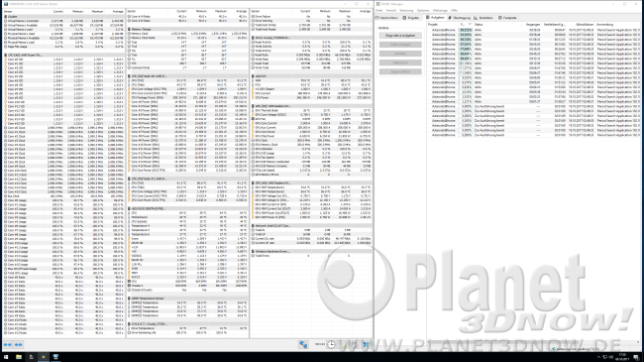Switch to the Nachrichten tab
Image resolution: width=644 pixels, height=362 pixels.
click(386, 18)
